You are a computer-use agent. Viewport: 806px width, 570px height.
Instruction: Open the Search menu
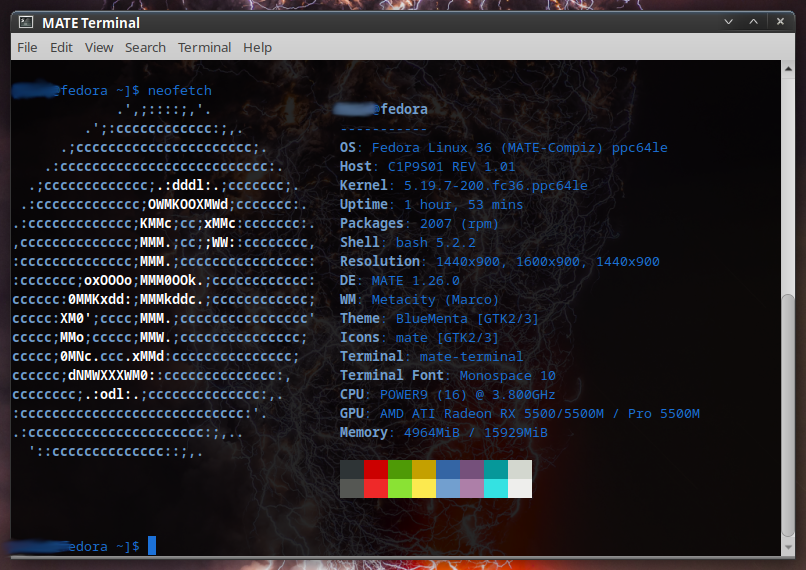pyautogui.click(x=145, y=47)
